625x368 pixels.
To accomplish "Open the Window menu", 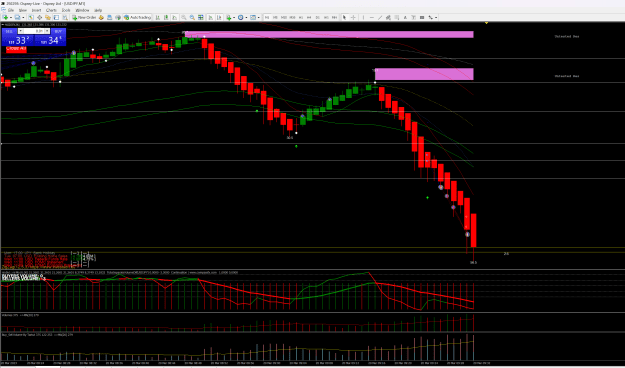I will click(x=82, y=10).
